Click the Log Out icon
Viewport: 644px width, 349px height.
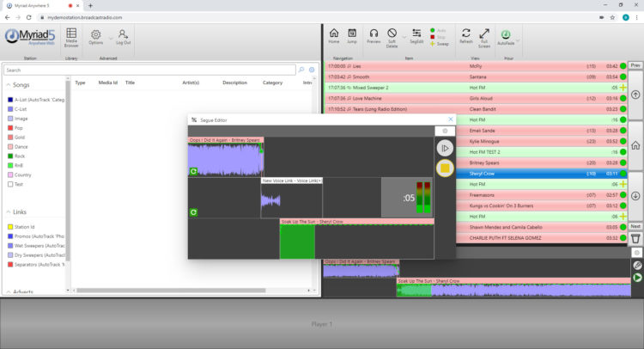[x=123, y=37]
